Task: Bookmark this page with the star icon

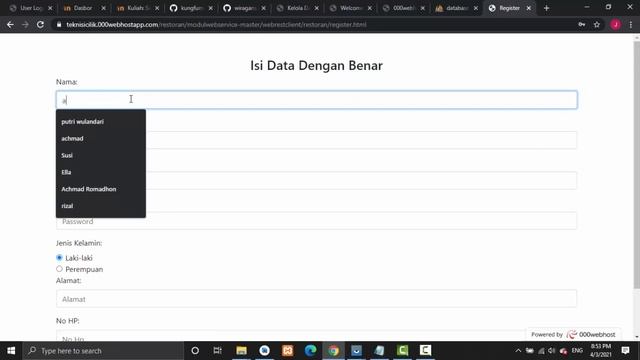Action: coord(597,24)
